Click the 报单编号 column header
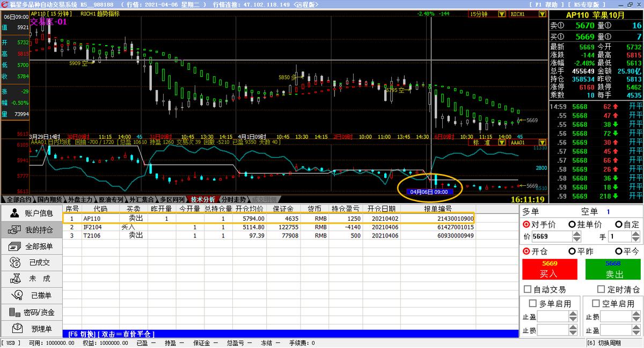 437,209
